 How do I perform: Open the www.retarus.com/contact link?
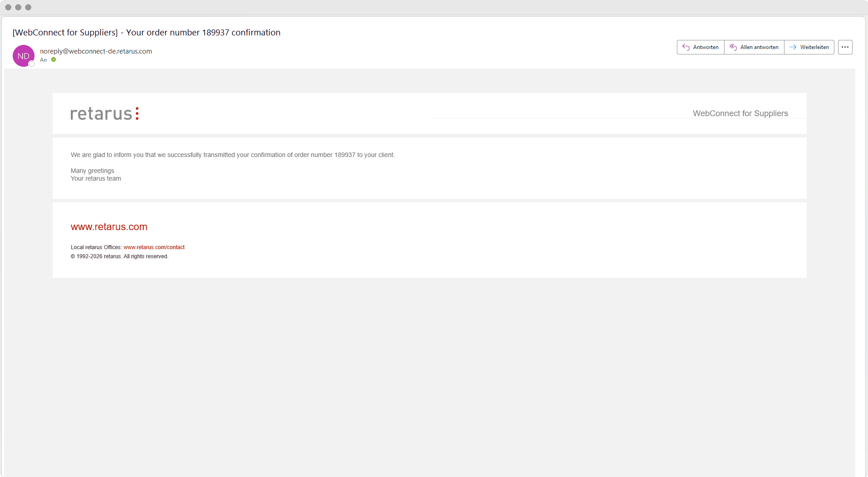point(154,247)
